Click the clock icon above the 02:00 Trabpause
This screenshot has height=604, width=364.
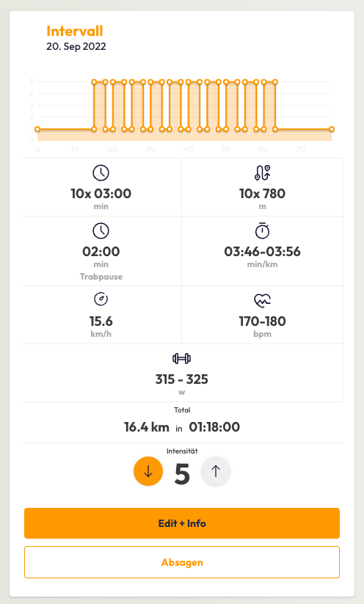click(x=101, y=231)
